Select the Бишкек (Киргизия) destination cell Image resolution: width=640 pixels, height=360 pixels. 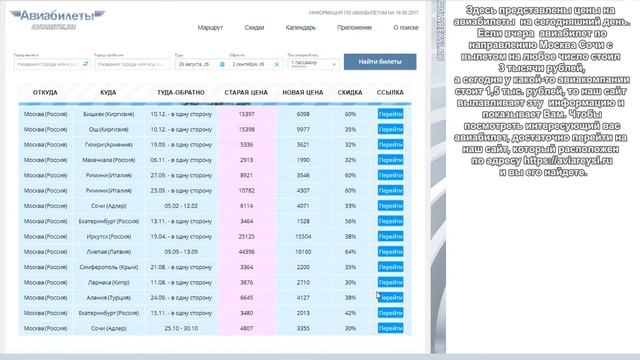[109, 114]
